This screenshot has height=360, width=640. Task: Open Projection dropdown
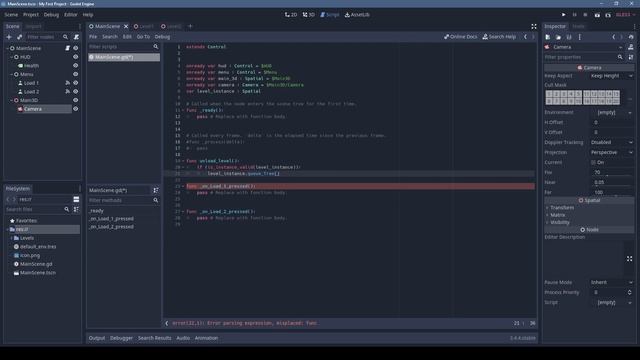(x=612, y=152)
